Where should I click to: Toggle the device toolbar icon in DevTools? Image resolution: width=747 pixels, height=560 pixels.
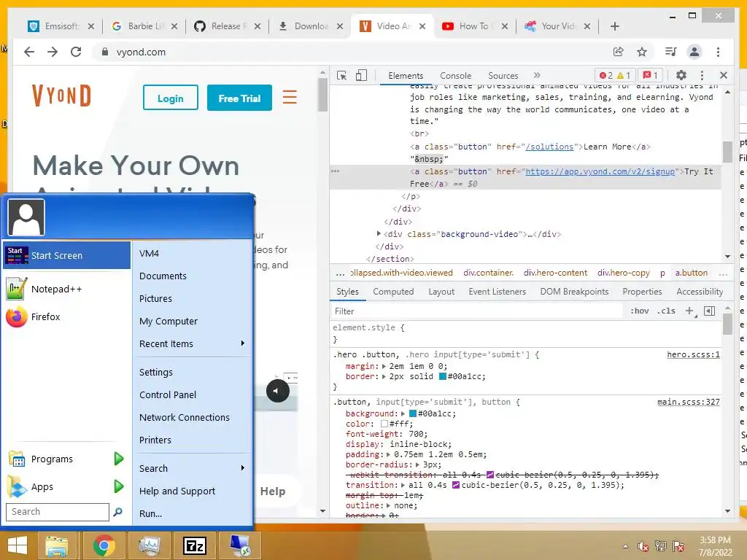[362, 75]
